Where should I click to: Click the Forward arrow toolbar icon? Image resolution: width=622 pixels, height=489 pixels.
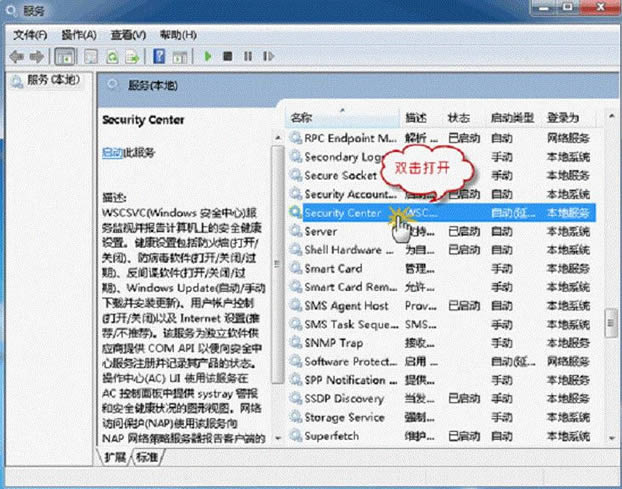(37, 56)
